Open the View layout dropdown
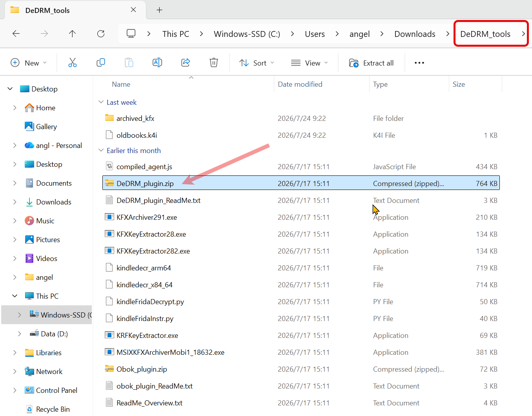The height and width of the screenshot is (416, 532). [309, 63]
